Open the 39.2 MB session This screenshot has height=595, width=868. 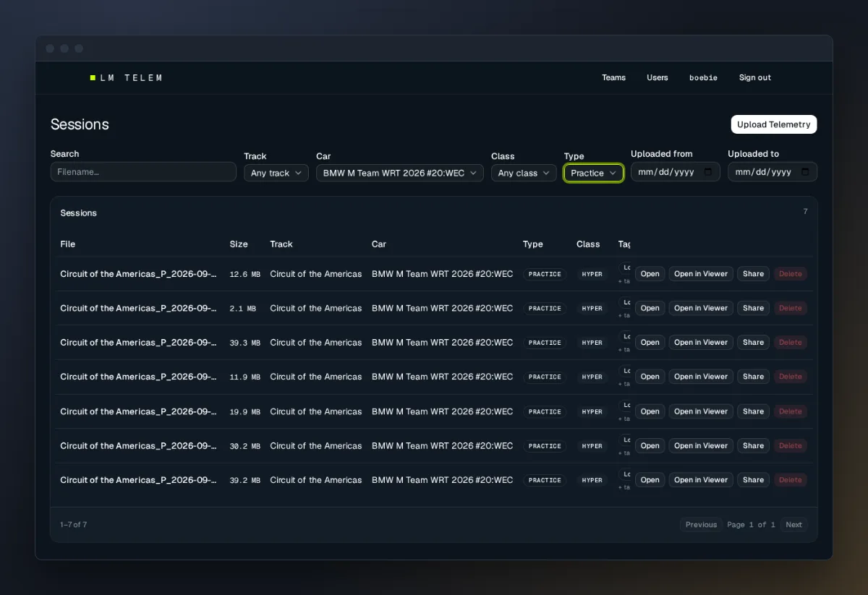650,480
